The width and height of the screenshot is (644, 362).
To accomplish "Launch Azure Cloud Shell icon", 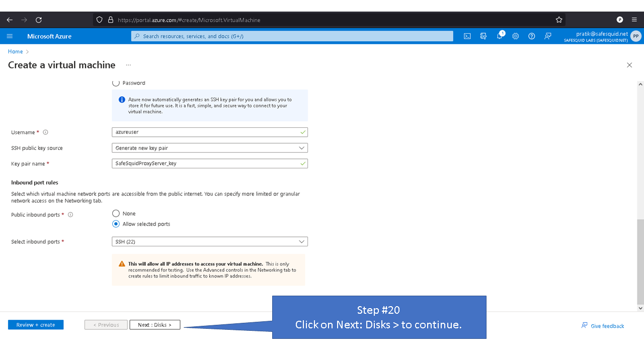I will [x=467, y=36].
